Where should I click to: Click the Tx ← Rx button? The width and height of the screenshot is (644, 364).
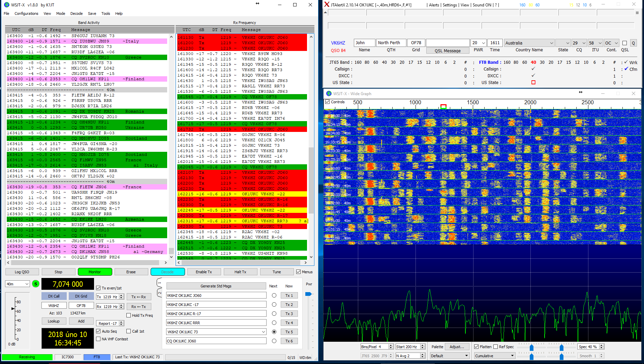coord(139,297)
